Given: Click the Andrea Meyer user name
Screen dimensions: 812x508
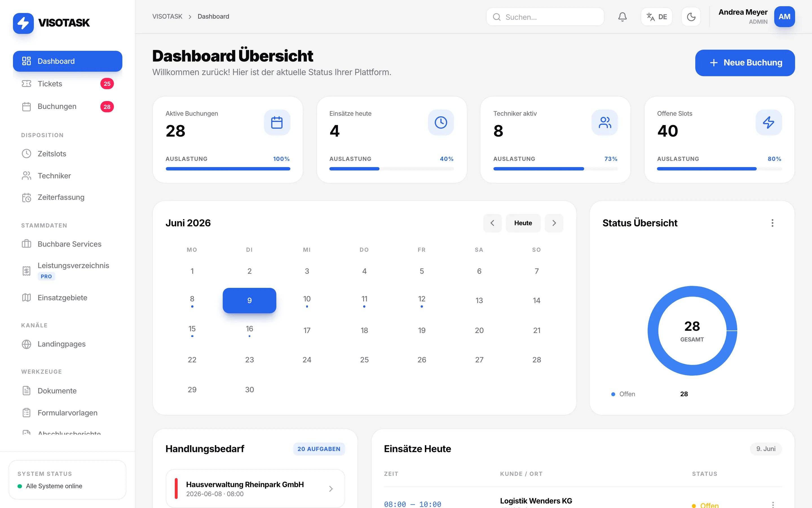Looking at the screenshot, I should pos(743,12).
